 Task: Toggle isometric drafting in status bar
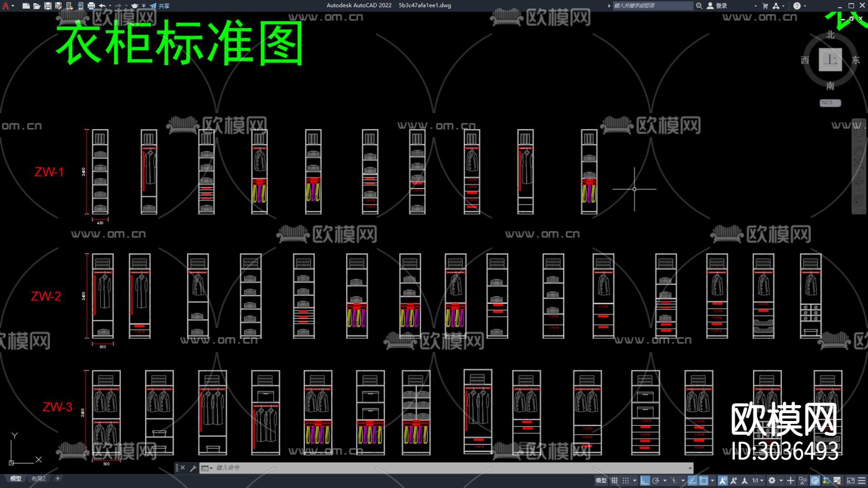point(674,480)
